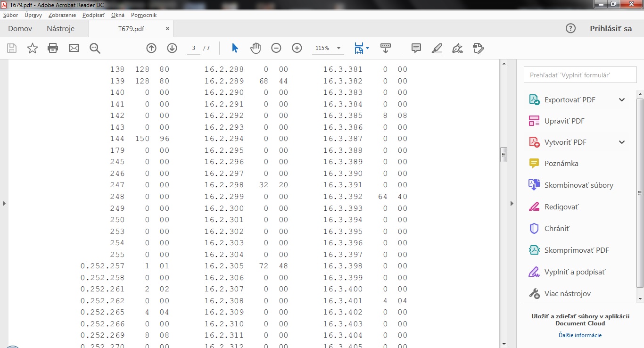Close the T679.pdf tab
Image resolution: width=644 pixels, height=348 pixels.
coord(167,29)
